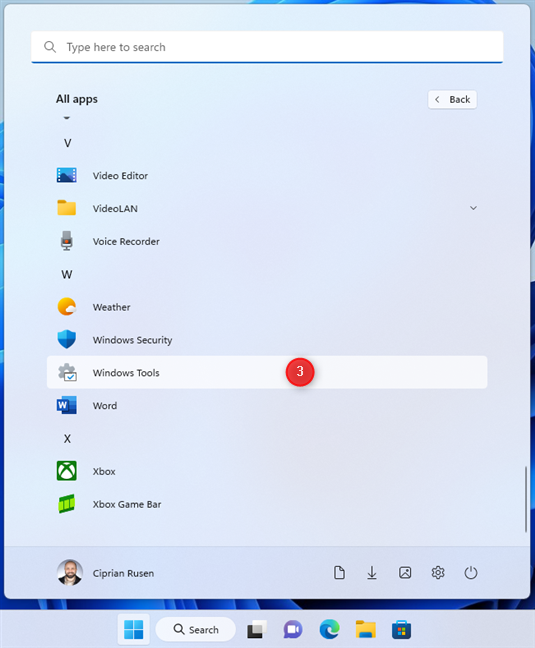The height and width of the screenshot is (648, 535).
Task: Open the VideoLAN folder icon
Action: click(67, 208)
